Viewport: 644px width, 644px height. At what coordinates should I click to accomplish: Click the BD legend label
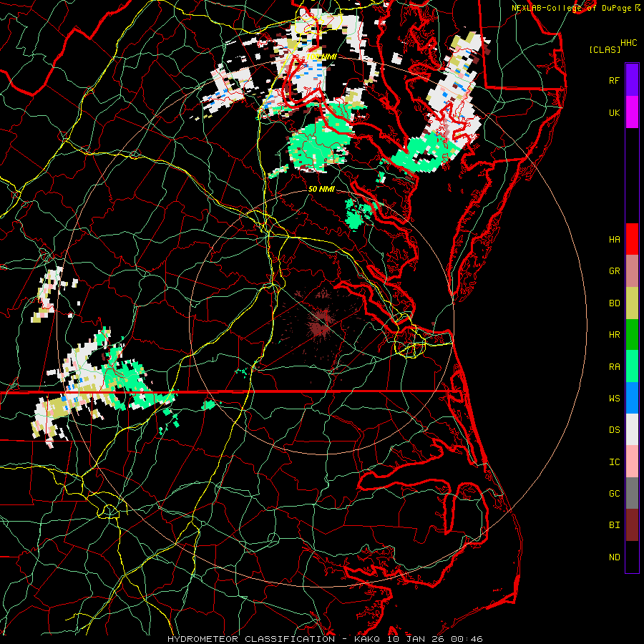tap(614, 303)
